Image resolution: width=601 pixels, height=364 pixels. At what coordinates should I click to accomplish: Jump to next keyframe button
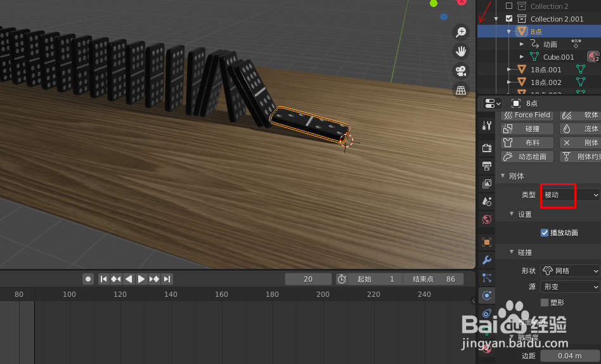[x=154, y=279]
